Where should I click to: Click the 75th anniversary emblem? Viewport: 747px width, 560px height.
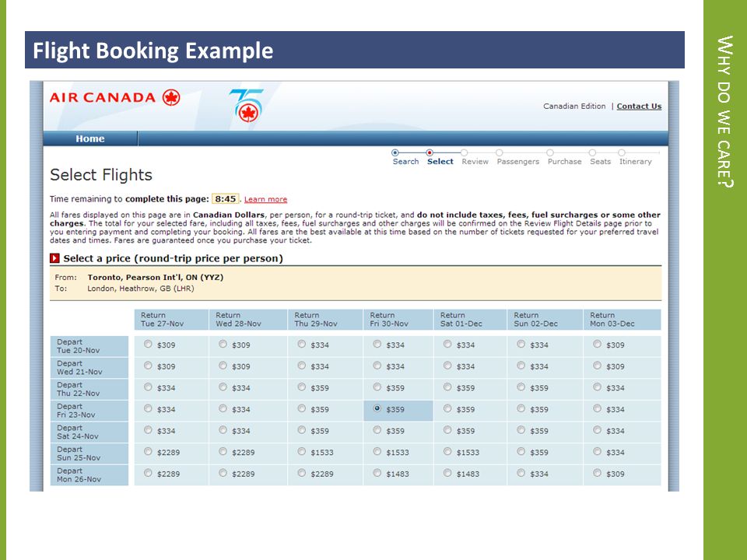[247, 105]
